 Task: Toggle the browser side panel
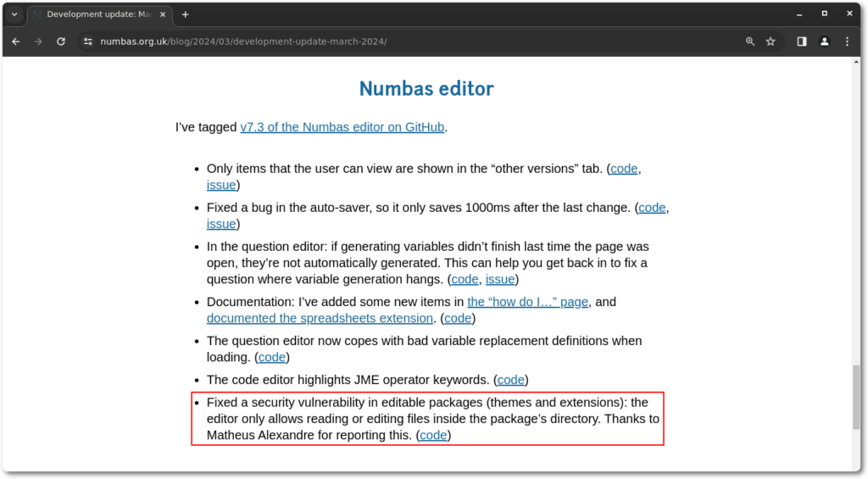pyautogui.click(x=802, y=42)
